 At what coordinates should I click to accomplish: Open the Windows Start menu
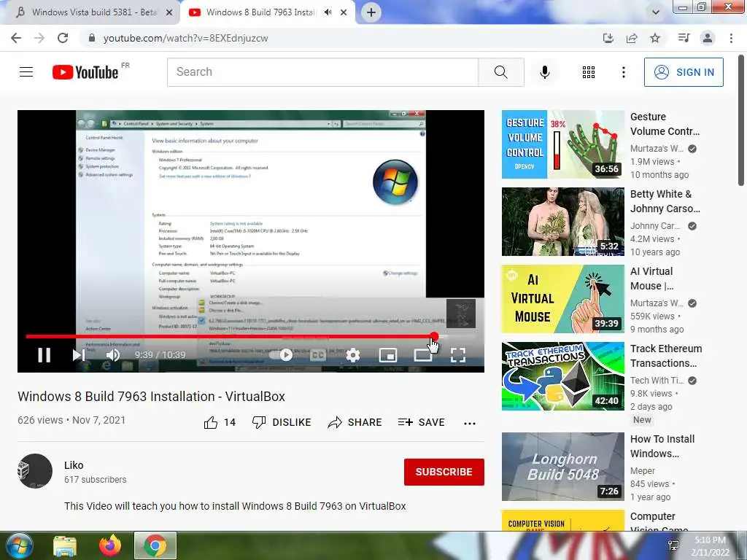20,545
